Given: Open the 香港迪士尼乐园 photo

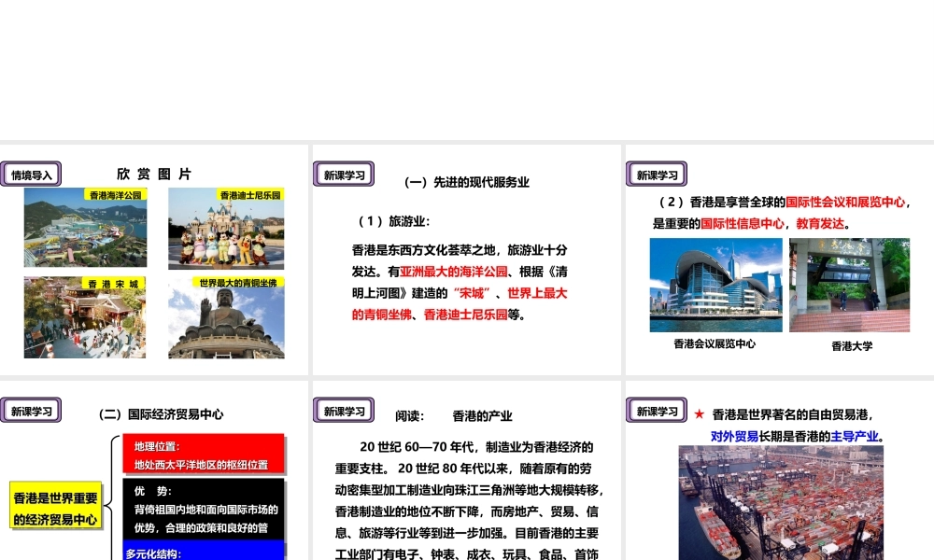Looking at the screenshot, I should pyautogui.click(x=226, y=229).
